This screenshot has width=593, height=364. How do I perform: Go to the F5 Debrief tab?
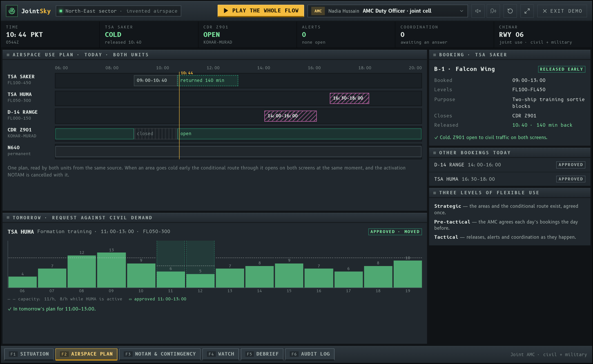coord(262,354)
